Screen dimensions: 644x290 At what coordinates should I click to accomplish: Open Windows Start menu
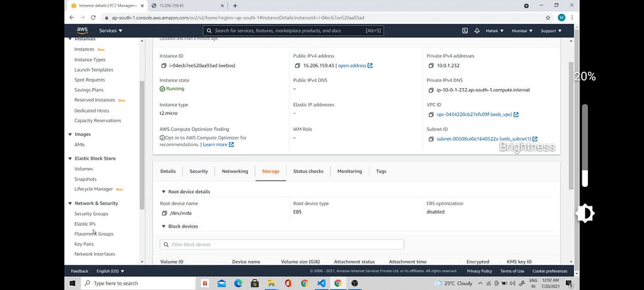point(72,283)
